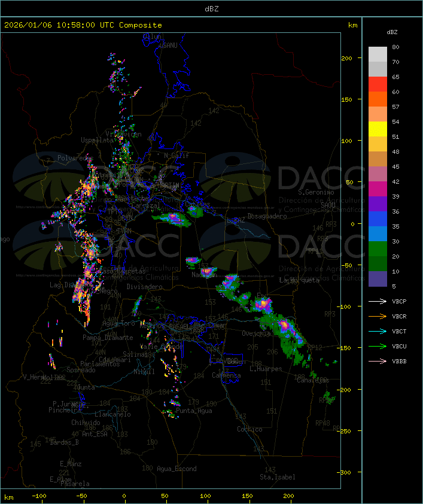Click the Pasarela place label
The image size is (423, 504).
click(75, 484)
